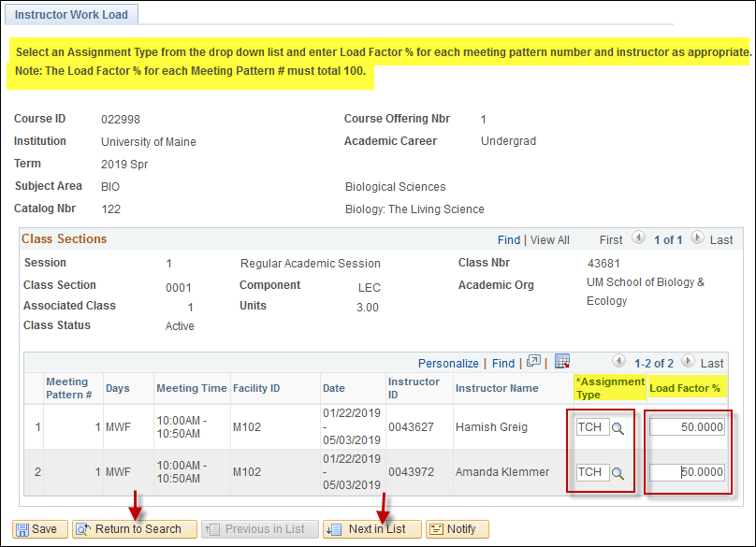Click the lookup magnifier for Hamish Greig's assignment type

618,428
